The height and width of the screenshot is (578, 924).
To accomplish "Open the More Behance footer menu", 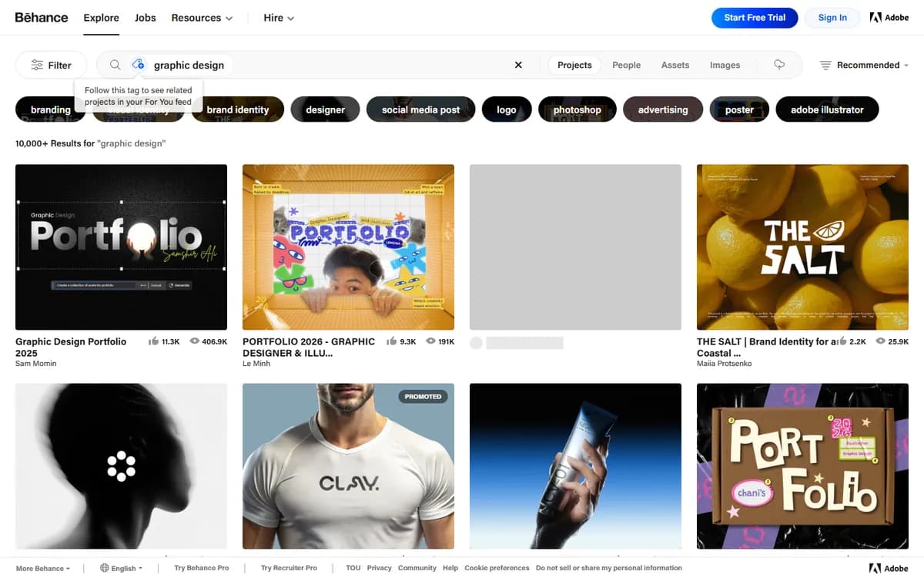I will (42, 568).
